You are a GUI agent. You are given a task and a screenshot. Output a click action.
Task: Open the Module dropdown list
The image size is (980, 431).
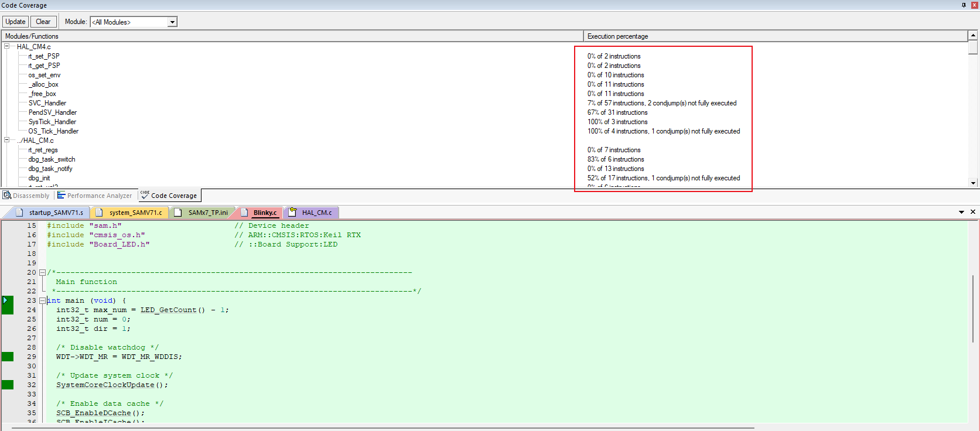click(172, 22)
